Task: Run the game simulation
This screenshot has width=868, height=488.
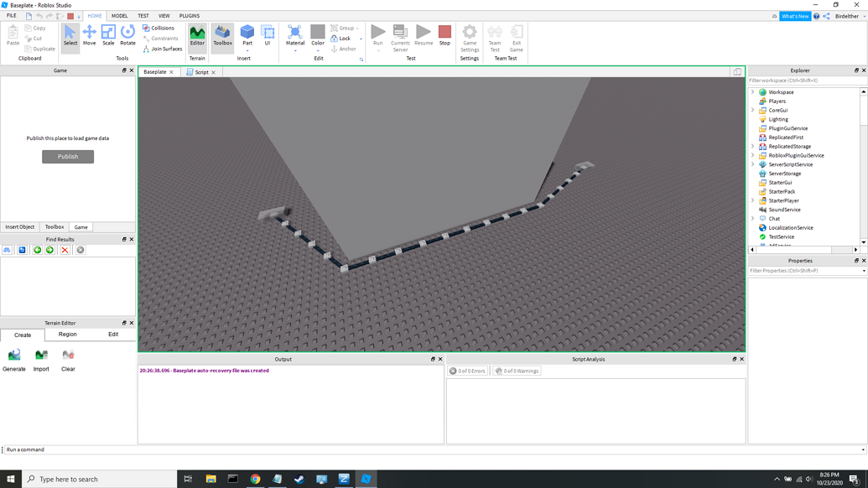Action: click(x=378, y=34)
